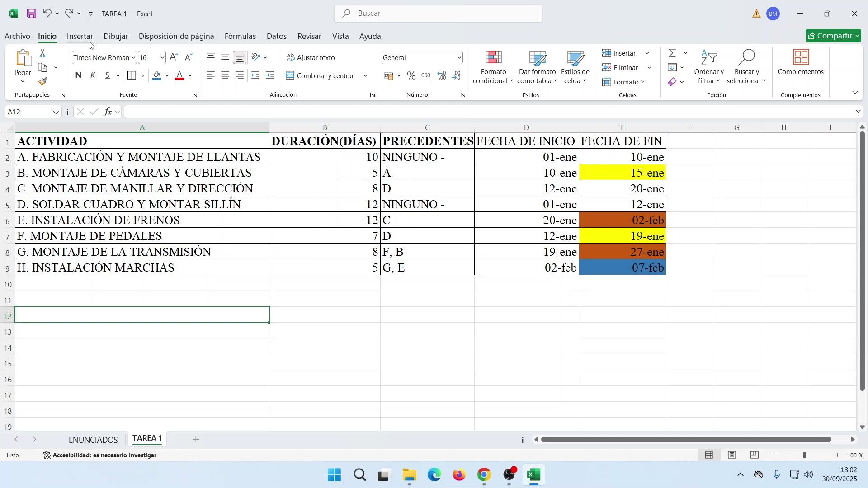Viewport: 868px width, 488px height.
Task: Click the Format Painter brush icon
Action: (42, 82)
